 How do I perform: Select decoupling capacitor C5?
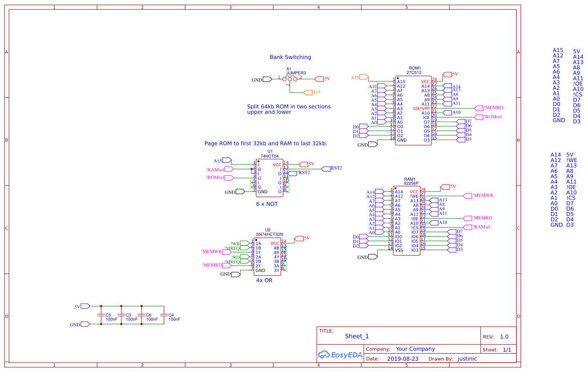102,314
